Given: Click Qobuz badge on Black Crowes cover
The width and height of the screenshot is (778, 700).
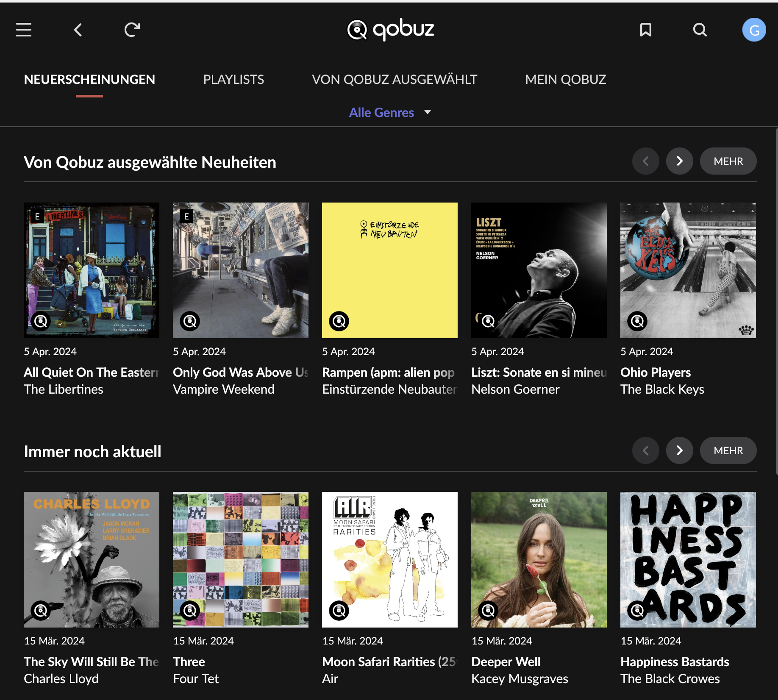Looking at the screenshot, I should point(637,611).
